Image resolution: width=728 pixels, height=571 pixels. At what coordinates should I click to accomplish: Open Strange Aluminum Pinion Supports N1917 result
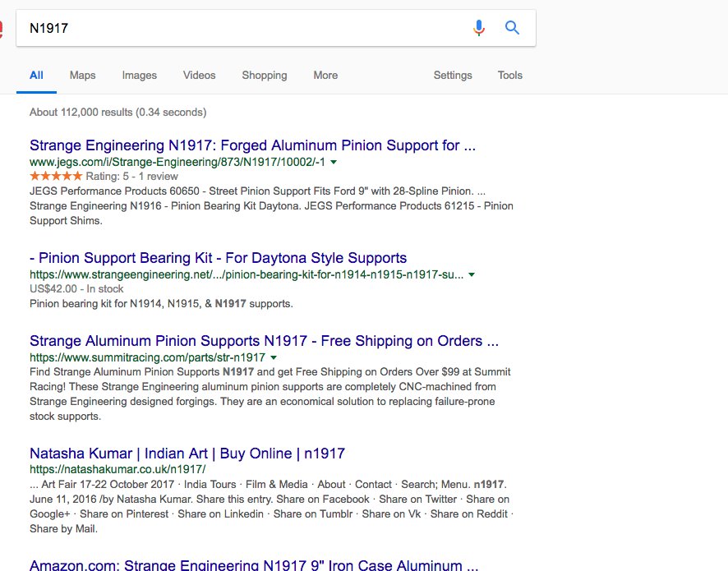pyautogui.click(x=265, y=341)
